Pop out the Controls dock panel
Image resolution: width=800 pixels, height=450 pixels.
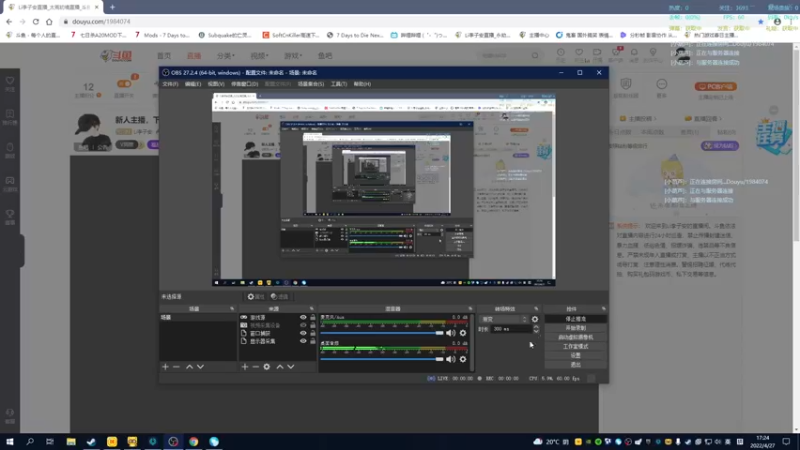603,309
